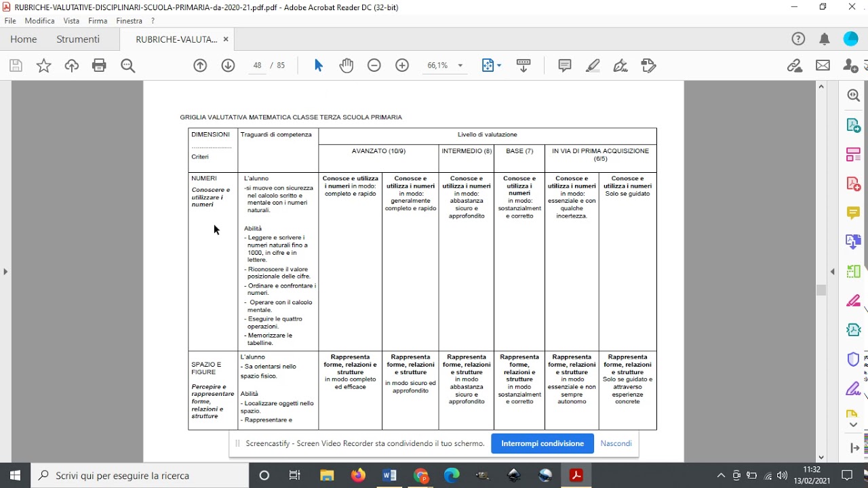Screen dimensions: 868x488
Task: Open the purple Fill & Sign tool in sidebar
Action: (x=854, y=389)
